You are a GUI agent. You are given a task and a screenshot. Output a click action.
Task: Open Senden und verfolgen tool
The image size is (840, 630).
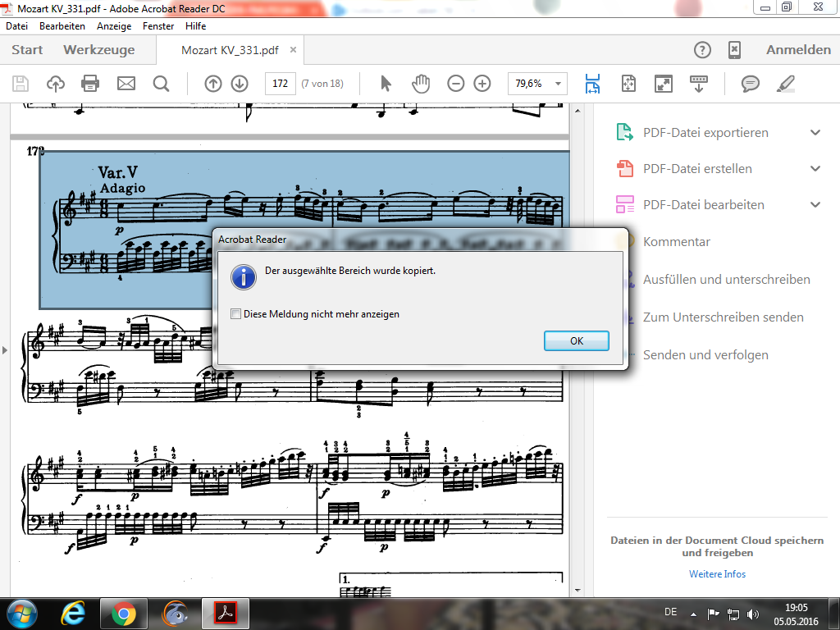(705, 354)
